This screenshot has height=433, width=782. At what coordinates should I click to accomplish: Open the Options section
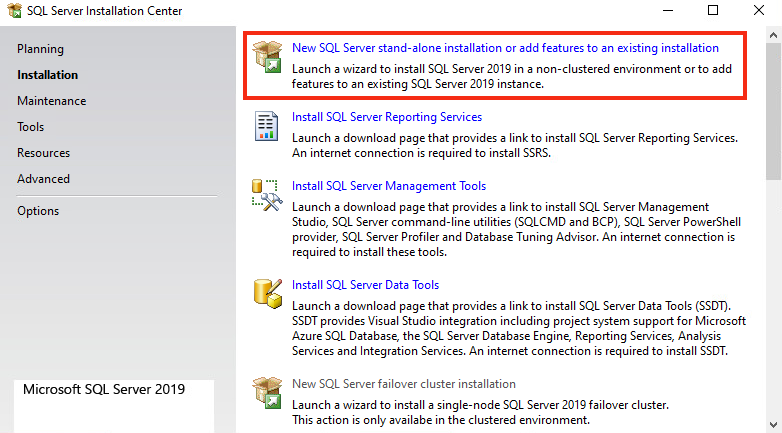coord(38,211)
